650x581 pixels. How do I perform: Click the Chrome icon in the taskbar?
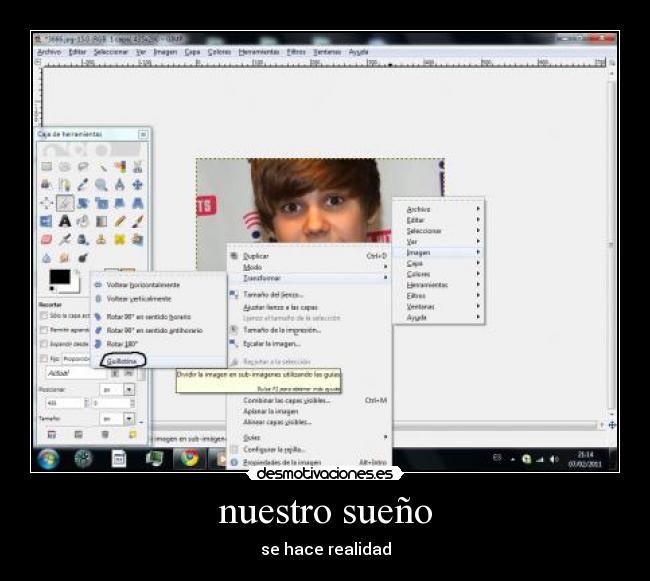(190, 458)
